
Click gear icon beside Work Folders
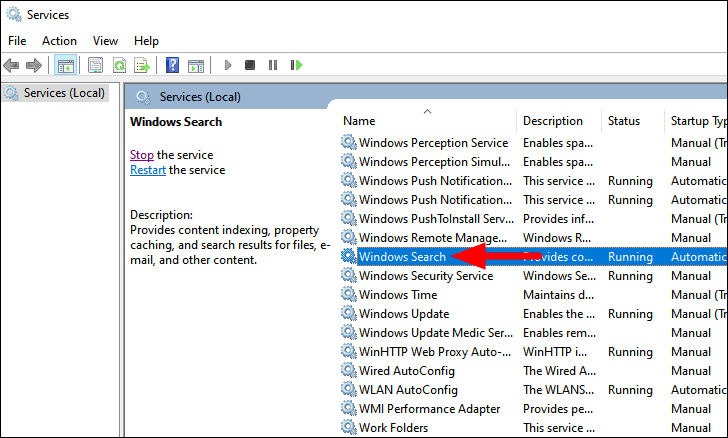tap(349, 427)
